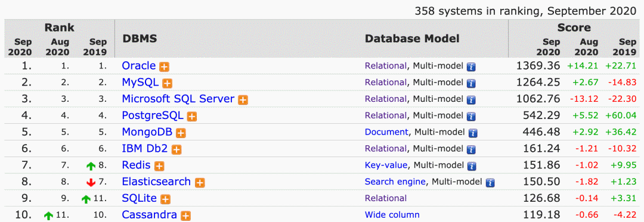Click the Document model link for MongoDB
The width and height of the screenshot is (644, 222).
[x=386, y=132]
